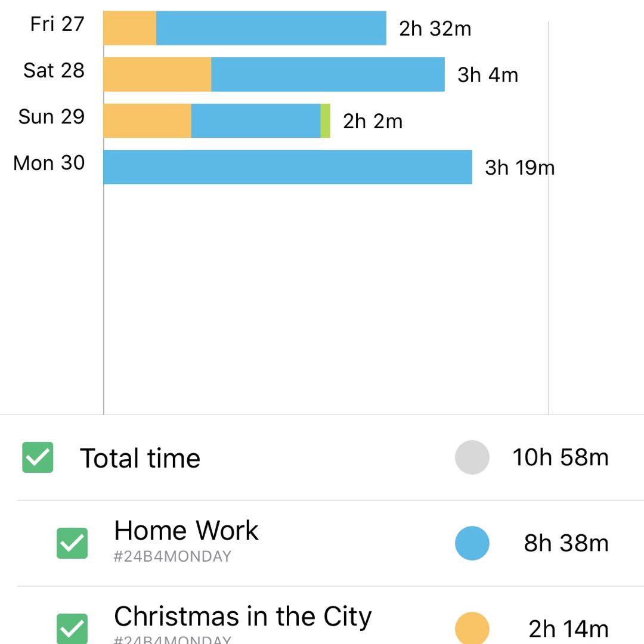
Task: Tap the 3h 19m duration label
Action: tap(519, 168)
